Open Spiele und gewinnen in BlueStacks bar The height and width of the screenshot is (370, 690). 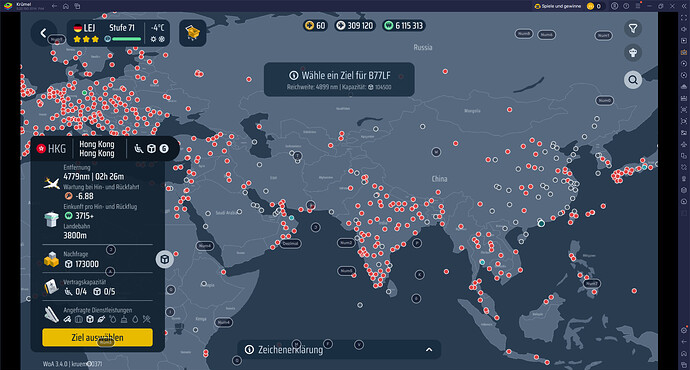click(x=558, y=6)
